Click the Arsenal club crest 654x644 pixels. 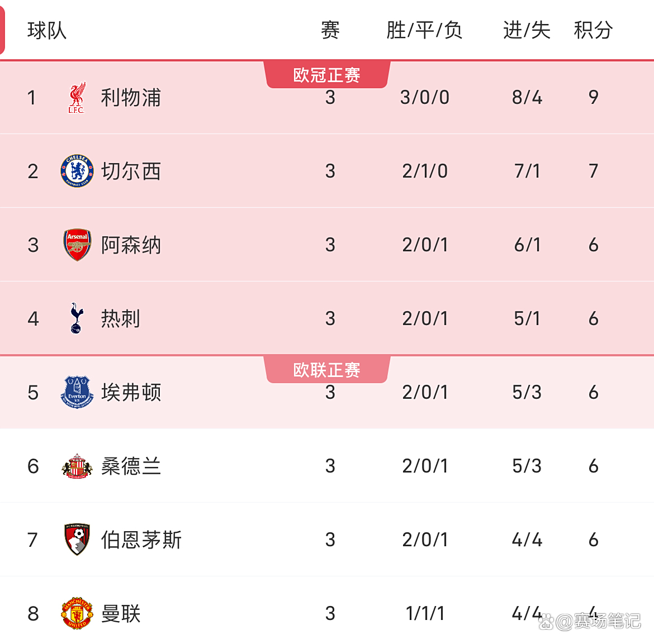click(77, 245)
